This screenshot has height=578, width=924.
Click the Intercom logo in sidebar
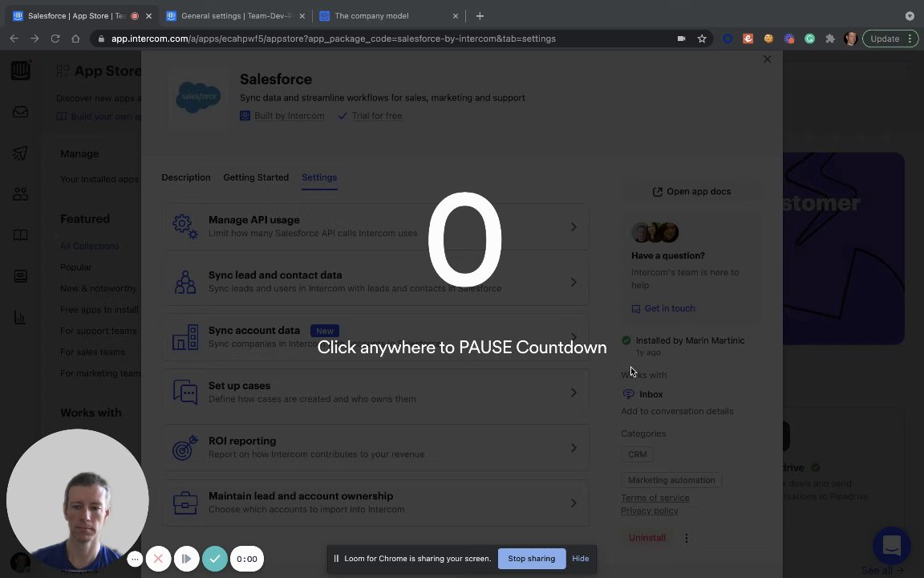[21, 70]
